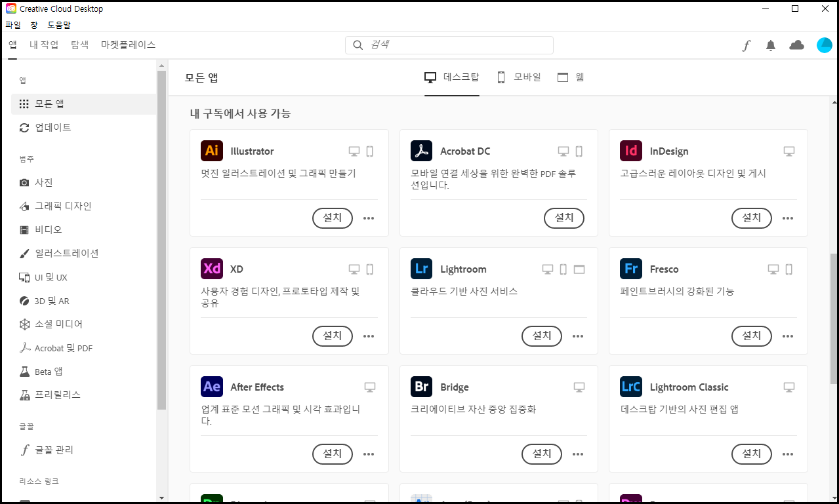Install Bridge

tap(542, 454)
